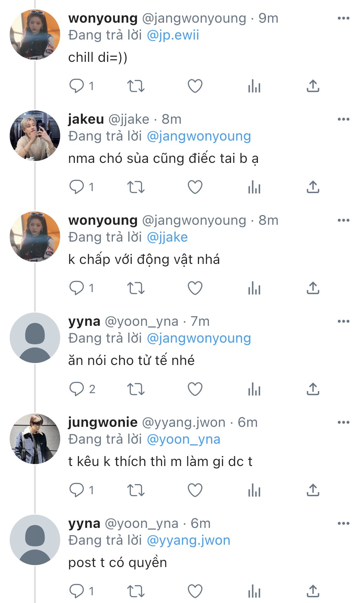The image size is (364, 603).
Task: Open more options on yyna's "post t có quyền" tweet
Action: 343,523
